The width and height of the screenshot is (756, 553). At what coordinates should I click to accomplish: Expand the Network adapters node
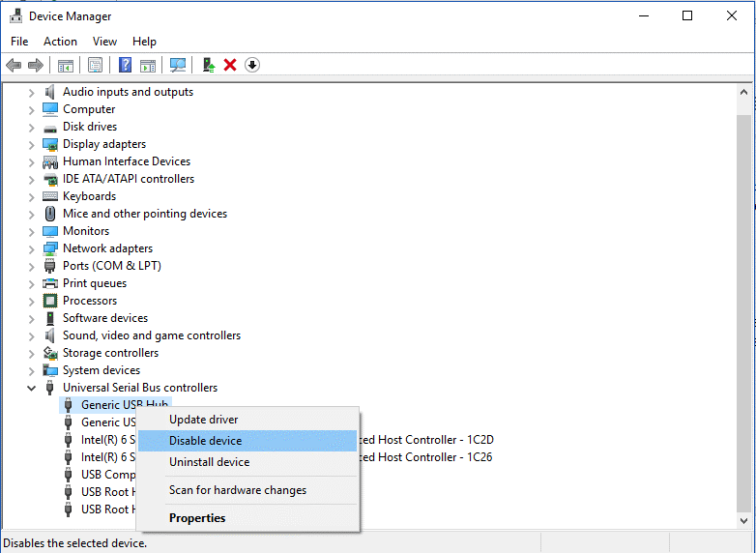(32, 248)
